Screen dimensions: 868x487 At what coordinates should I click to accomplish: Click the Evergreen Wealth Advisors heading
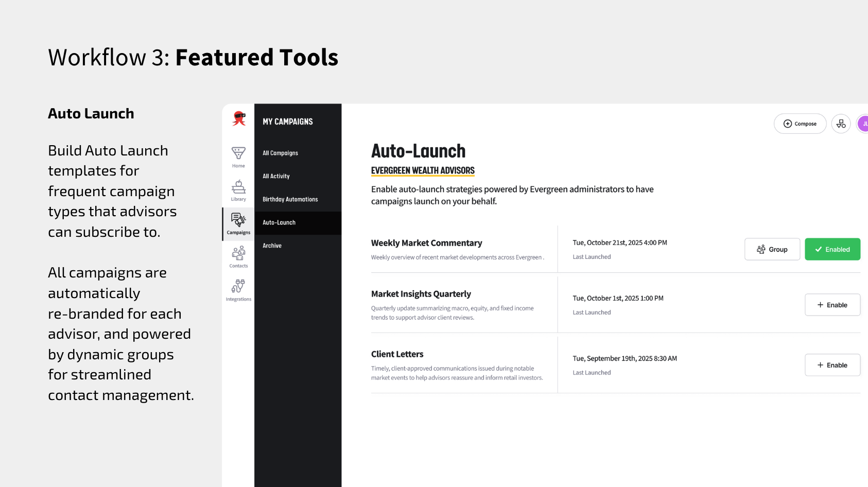423,170
